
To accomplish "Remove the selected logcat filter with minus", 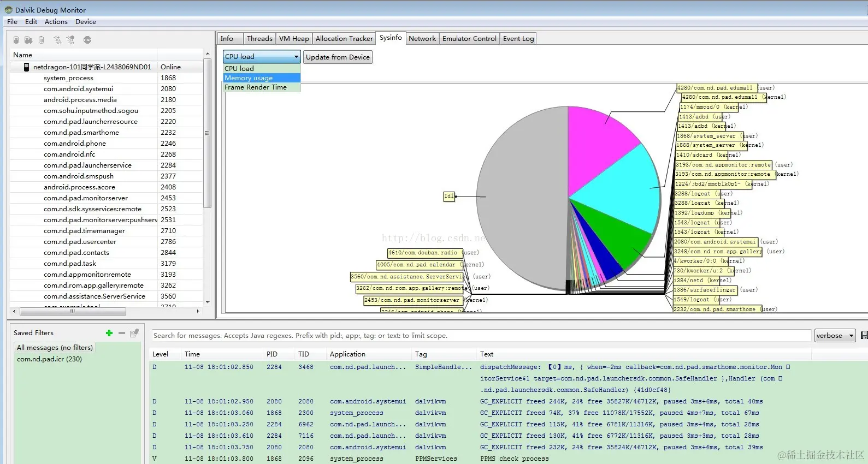I will coord(122,333).
